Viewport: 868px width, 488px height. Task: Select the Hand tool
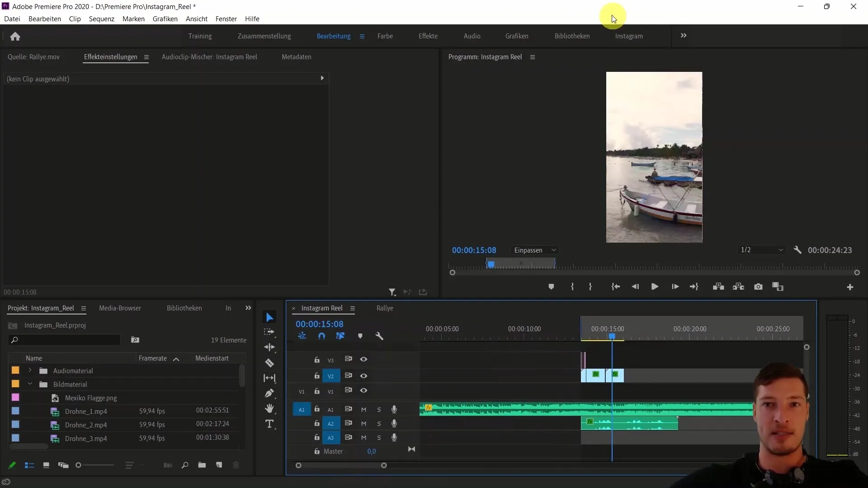point(269,408)
